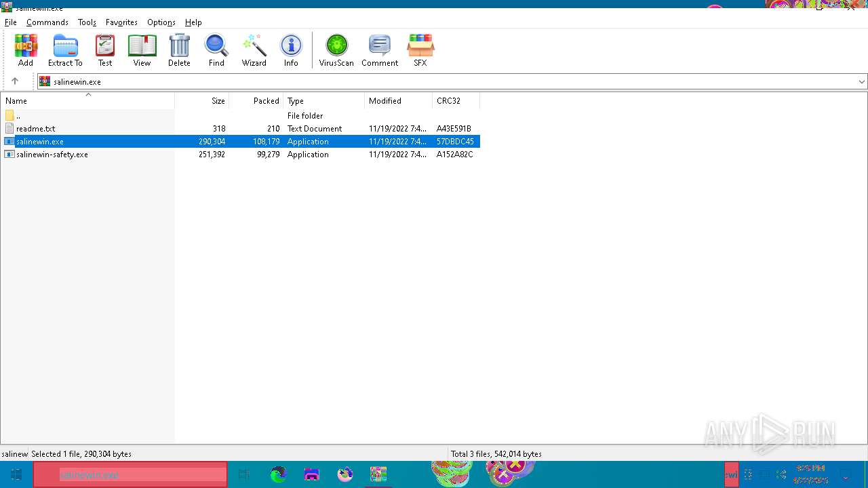
Task: Open Task View in the taskbar
Action: tap(244, 474)
